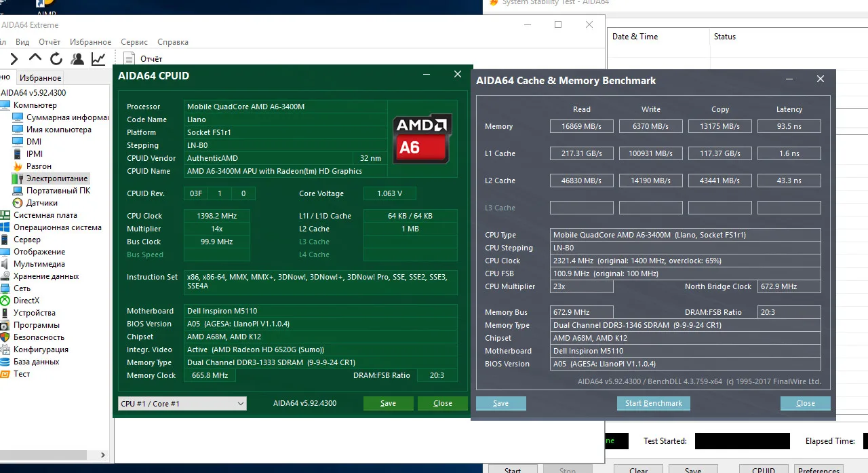Open Суммарная информация tree item
The image size is (868, 473).
pos(60,117)
